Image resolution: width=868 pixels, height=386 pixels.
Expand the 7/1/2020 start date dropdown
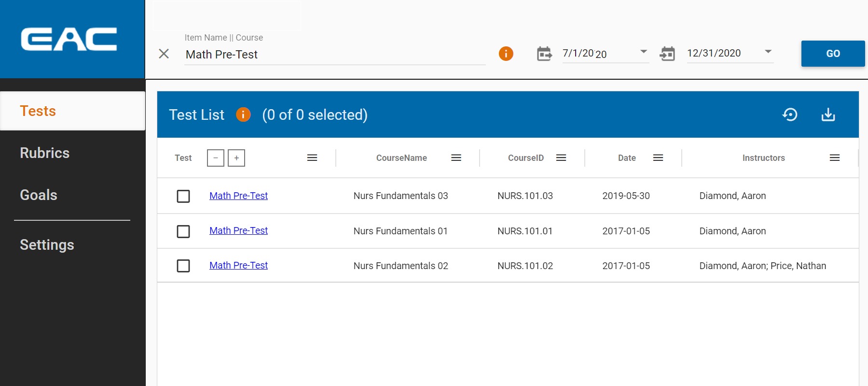643,52
